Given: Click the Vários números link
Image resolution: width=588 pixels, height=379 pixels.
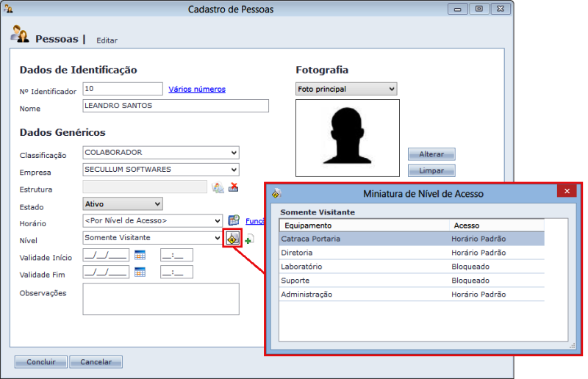Looking at the screenshot, I should pyautogui.click(x=197, y=90).
